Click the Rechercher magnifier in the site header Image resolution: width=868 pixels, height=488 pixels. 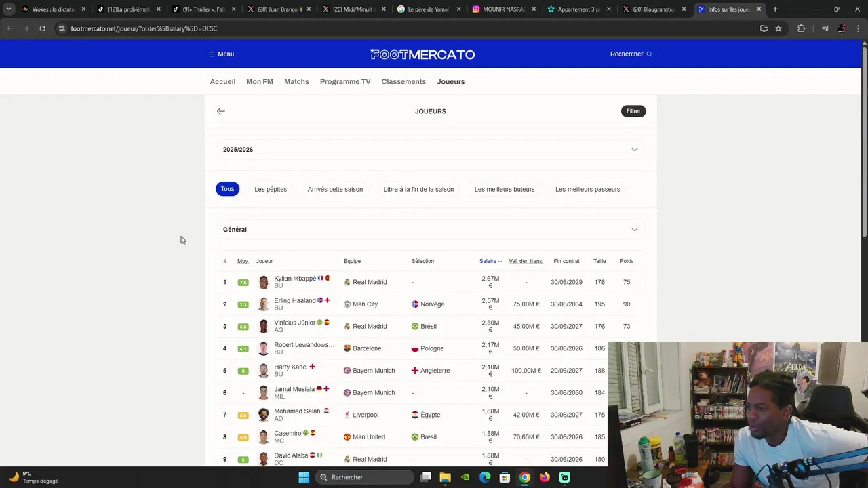[649, 54]
